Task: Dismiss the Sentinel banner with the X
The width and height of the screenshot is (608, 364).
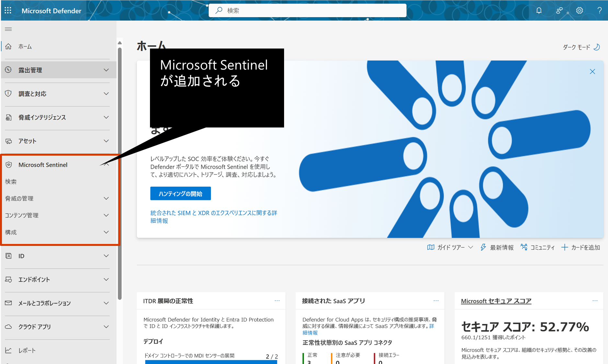Action: point(592,71)
